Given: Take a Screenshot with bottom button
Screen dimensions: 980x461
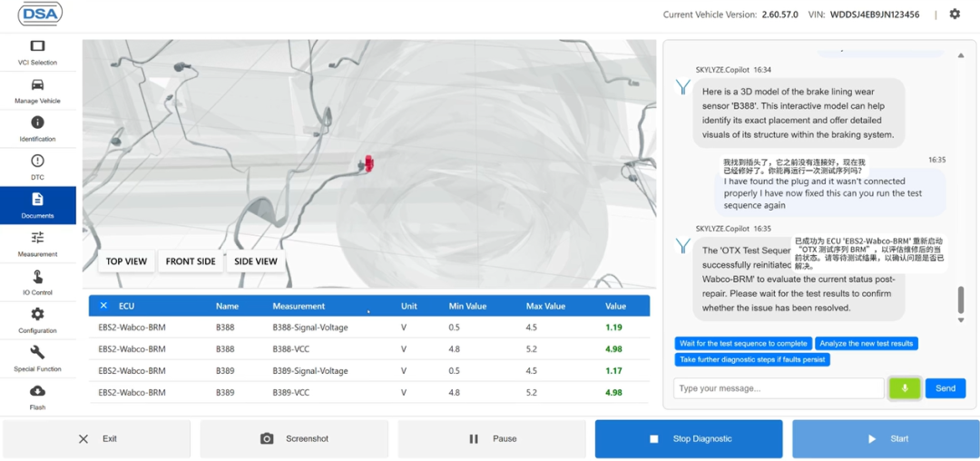Looking at the screenshot, I should tap(294, 438).
